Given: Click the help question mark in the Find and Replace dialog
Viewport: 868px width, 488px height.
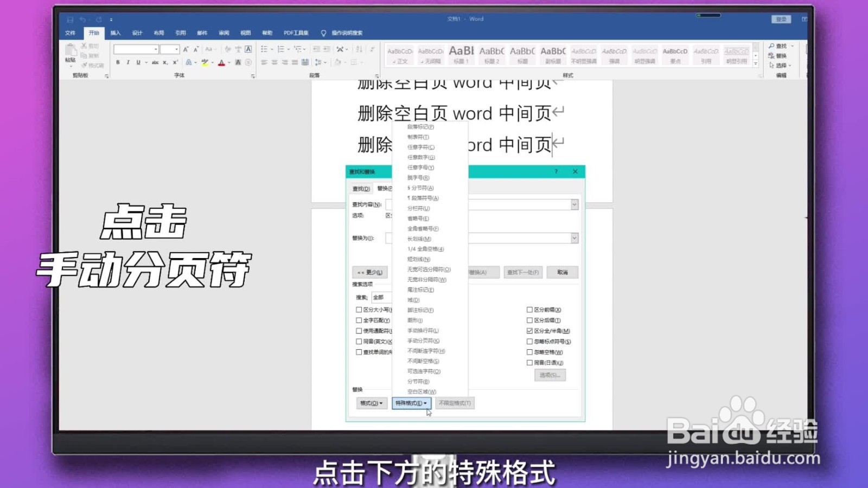Looking at the screenshot, I should pos(556,171).
